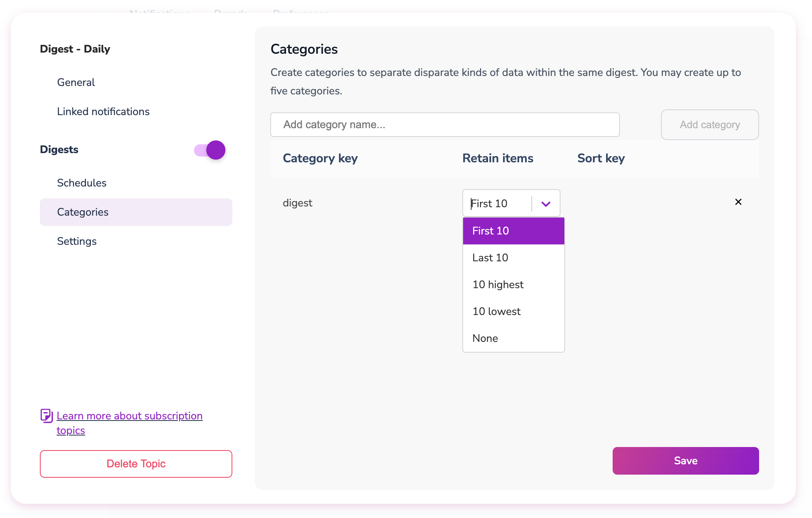Image resolution: width=812 pixels, height=518 pixels.
Task: Click the Add category name input field
Action: [x=445, y=124]
